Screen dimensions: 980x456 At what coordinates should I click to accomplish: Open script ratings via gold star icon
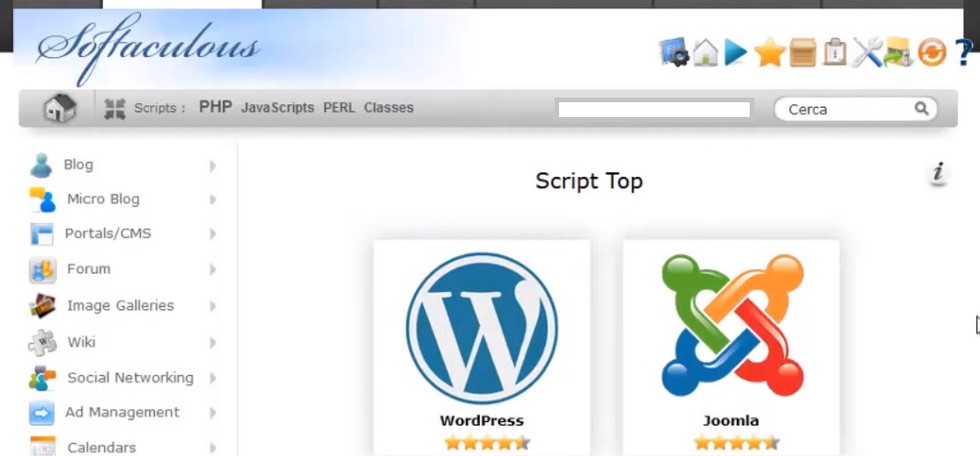coord(769,53)
